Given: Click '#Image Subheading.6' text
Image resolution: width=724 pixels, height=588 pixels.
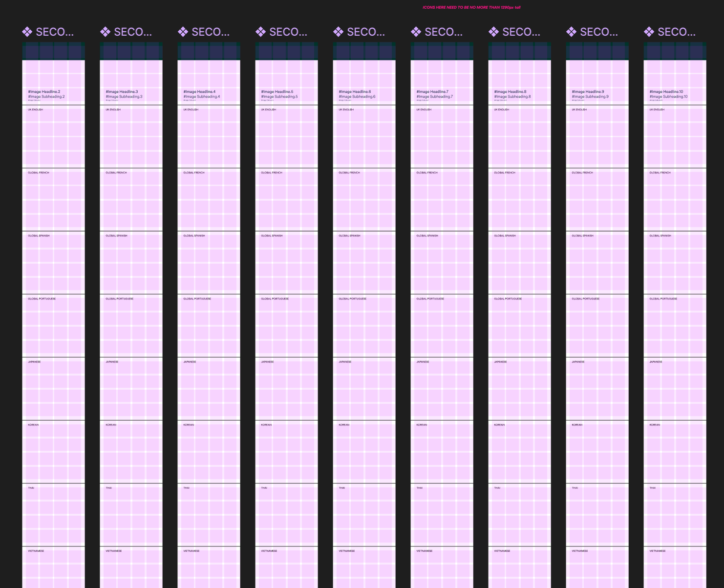Looking at the screenshot, I should click(357, 97).
